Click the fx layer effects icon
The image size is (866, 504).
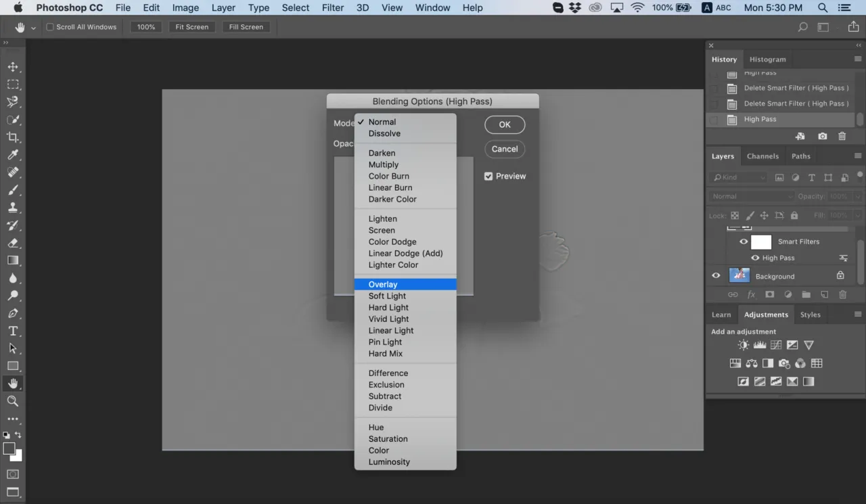[x=751, y=294]
